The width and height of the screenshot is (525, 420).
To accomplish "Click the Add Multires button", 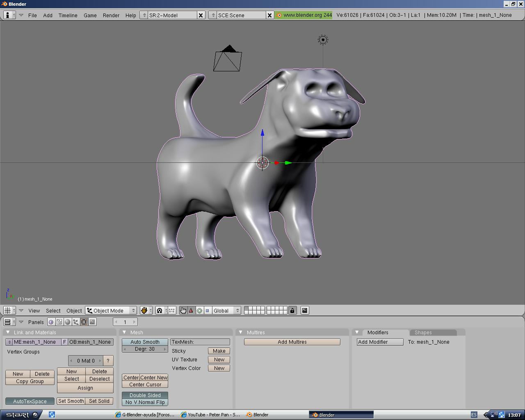I will (x=292, y=342).
